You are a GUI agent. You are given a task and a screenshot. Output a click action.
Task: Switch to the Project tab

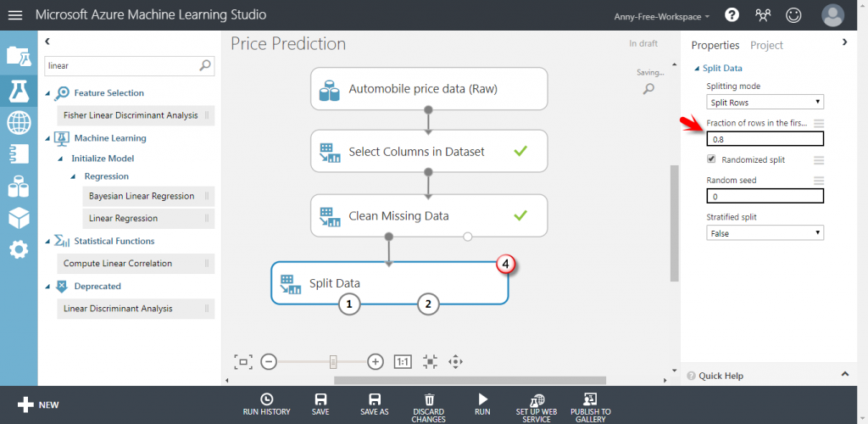click(766, 46)
